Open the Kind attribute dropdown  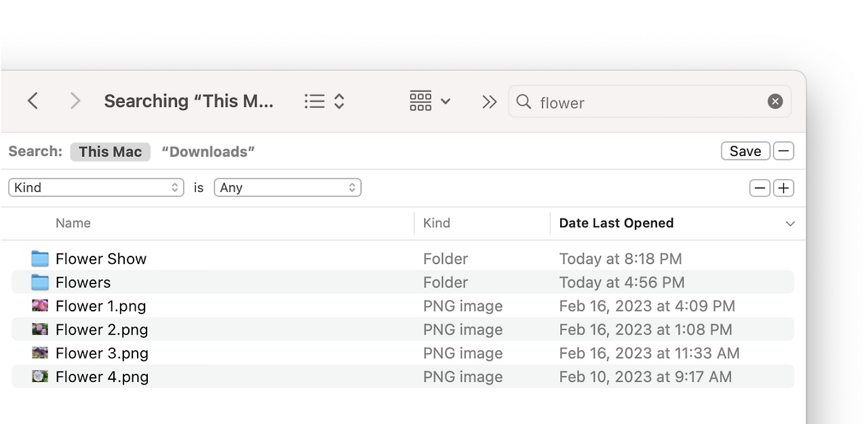click(x=96, y=187)
